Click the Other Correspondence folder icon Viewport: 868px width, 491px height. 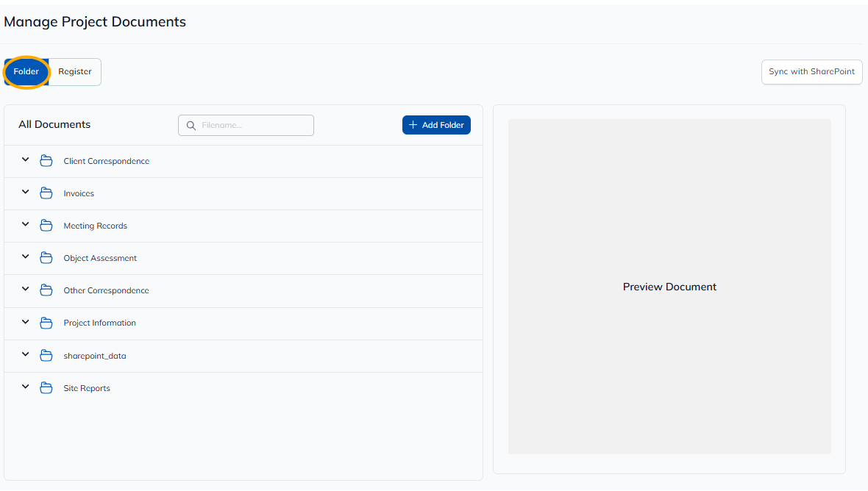(46, 290)
